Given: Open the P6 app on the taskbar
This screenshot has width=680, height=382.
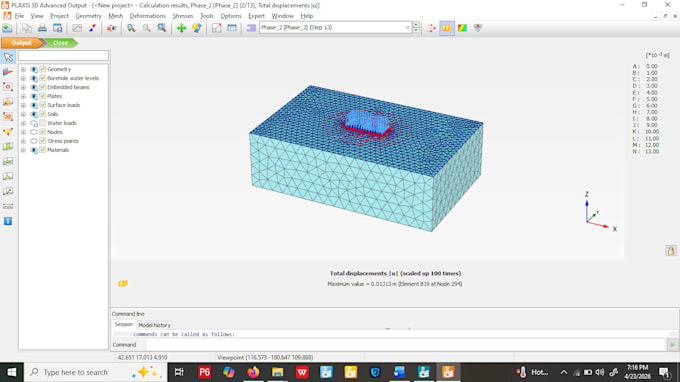Looking at the screenshot, I should click(204, 372).
